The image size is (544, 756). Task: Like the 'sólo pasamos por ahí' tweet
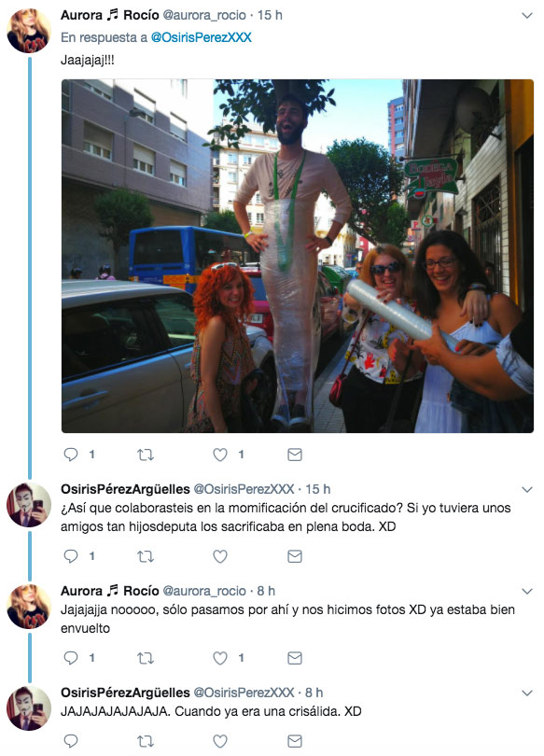tap(220, 658)
